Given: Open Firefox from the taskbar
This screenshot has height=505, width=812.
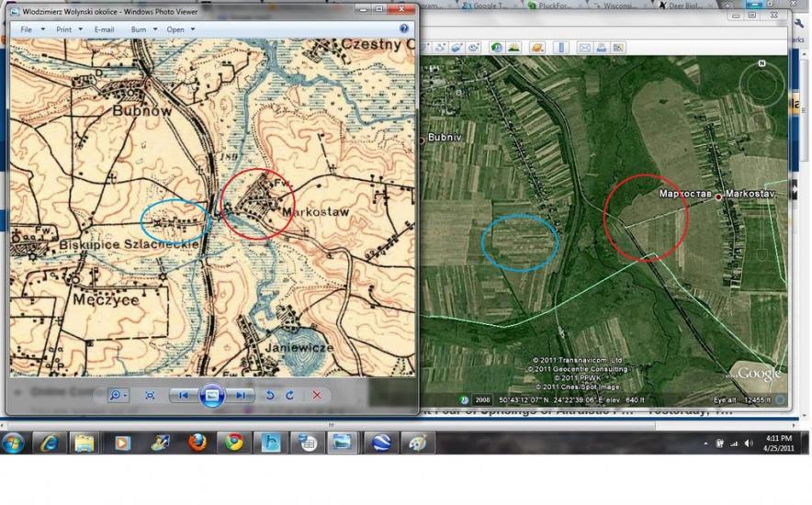Looking at the screenshot, I should coord(197,443).
